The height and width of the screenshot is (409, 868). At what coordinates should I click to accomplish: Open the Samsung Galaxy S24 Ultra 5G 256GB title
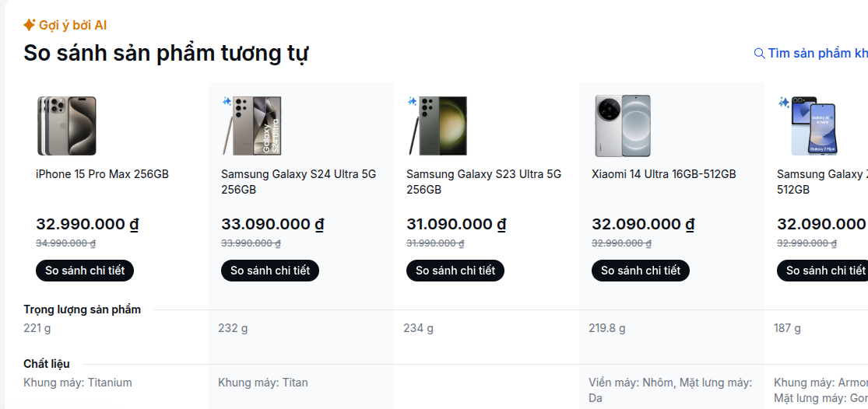[x=298, y=182]
